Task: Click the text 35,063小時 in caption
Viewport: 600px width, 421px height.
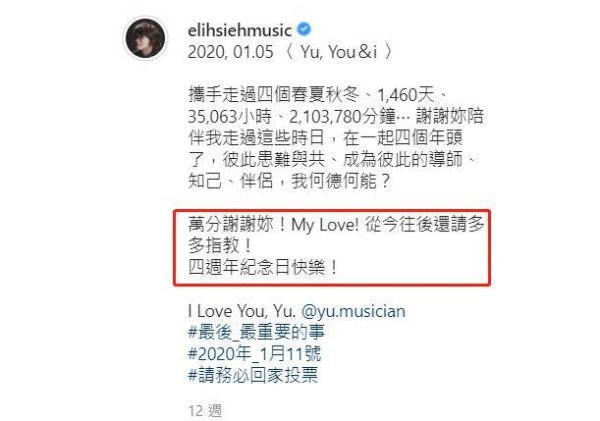Action: click(230, 116)
